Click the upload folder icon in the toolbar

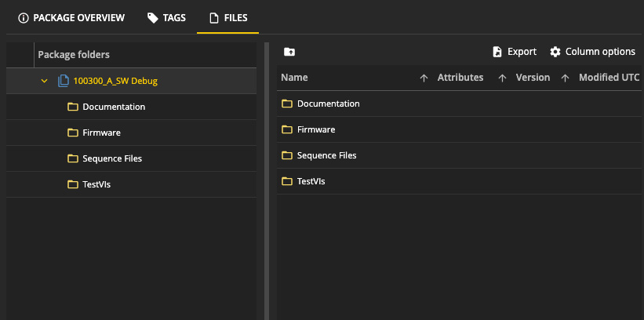[289, 52]
